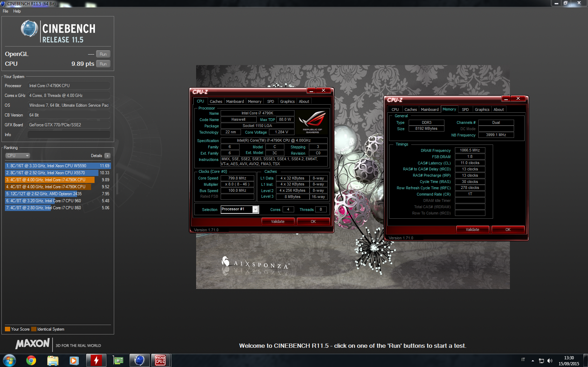Switch to Graphics tab in right CPU-Z
Viewport: 588px width, 367px height.
[x=482, y=110]
